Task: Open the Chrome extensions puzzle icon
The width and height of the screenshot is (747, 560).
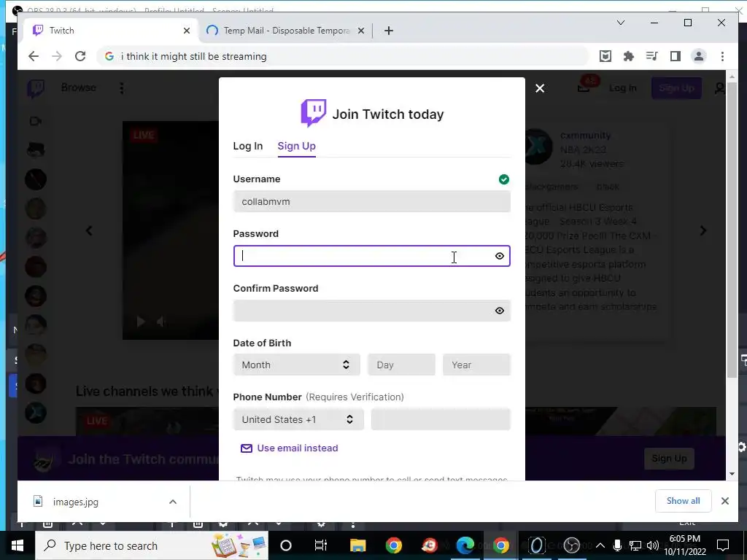Action: 628,56
